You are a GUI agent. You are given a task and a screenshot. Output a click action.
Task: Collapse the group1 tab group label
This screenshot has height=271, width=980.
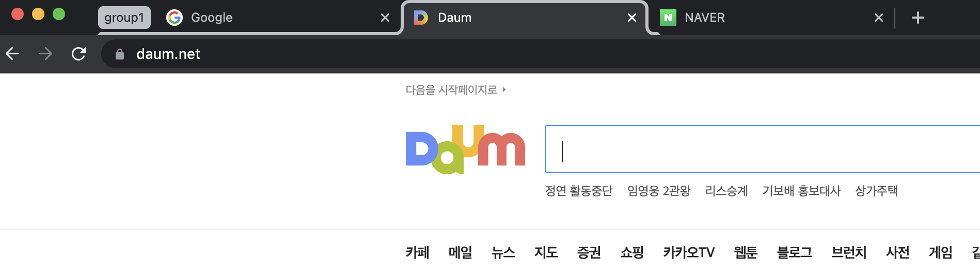coord(124,18)
